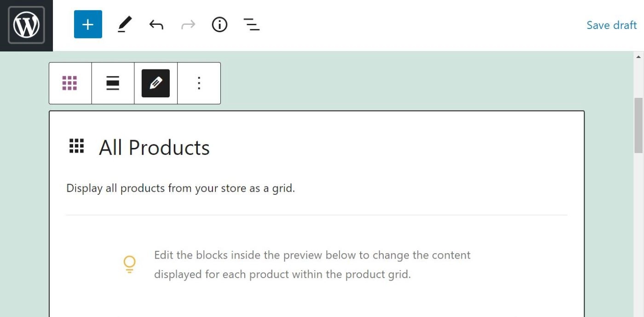Change block type via purple grid icon

[70, 83]
